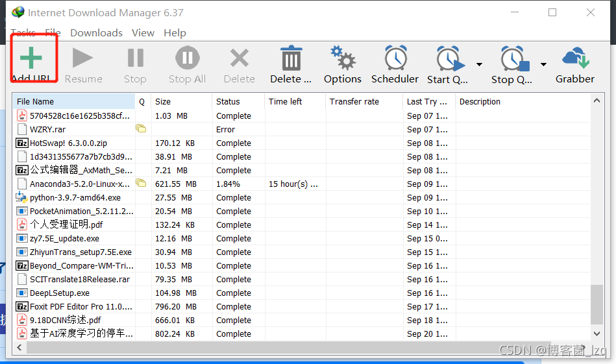
Task: Sort by the Size column header
Action: (182, 101)
